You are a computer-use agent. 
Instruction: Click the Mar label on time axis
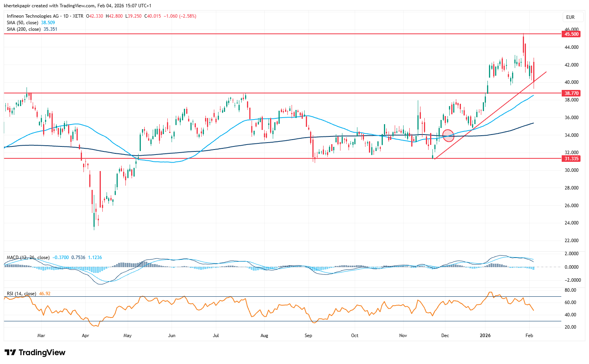[x=41, y=336]
